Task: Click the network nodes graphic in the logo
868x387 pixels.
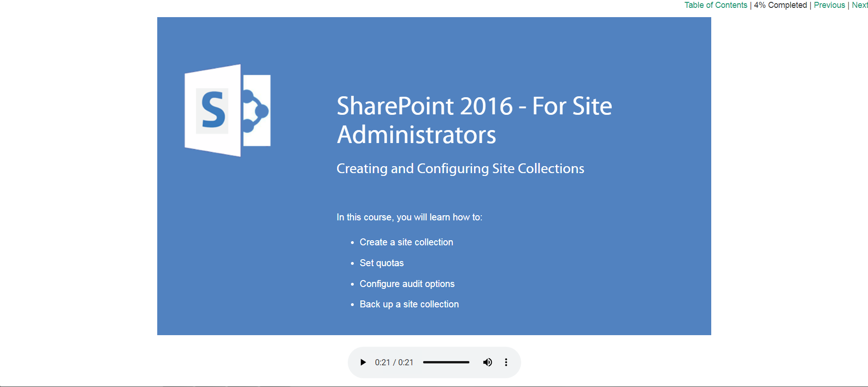Action: tap(254, 111)
